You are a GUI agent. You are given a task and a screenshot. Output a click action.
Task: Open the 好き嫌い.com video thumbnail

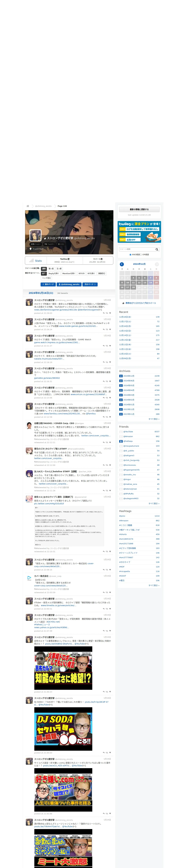pos(63,790)
